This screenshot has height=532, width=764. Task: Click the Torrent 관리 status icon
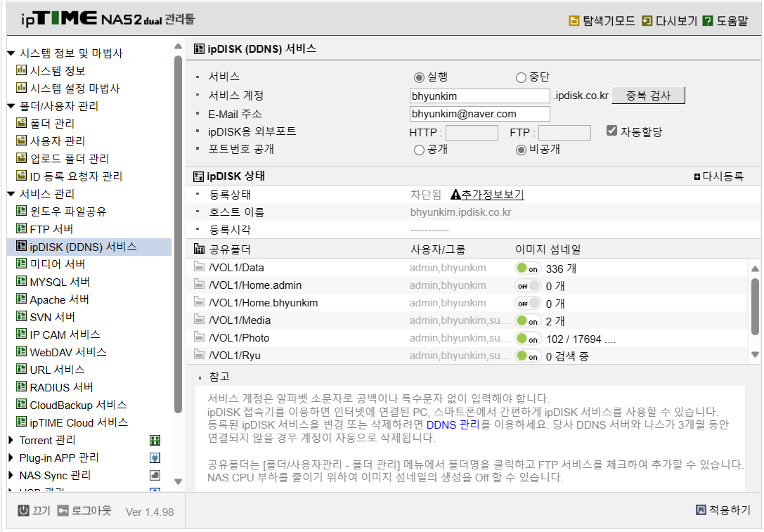[x=155, y=441]
